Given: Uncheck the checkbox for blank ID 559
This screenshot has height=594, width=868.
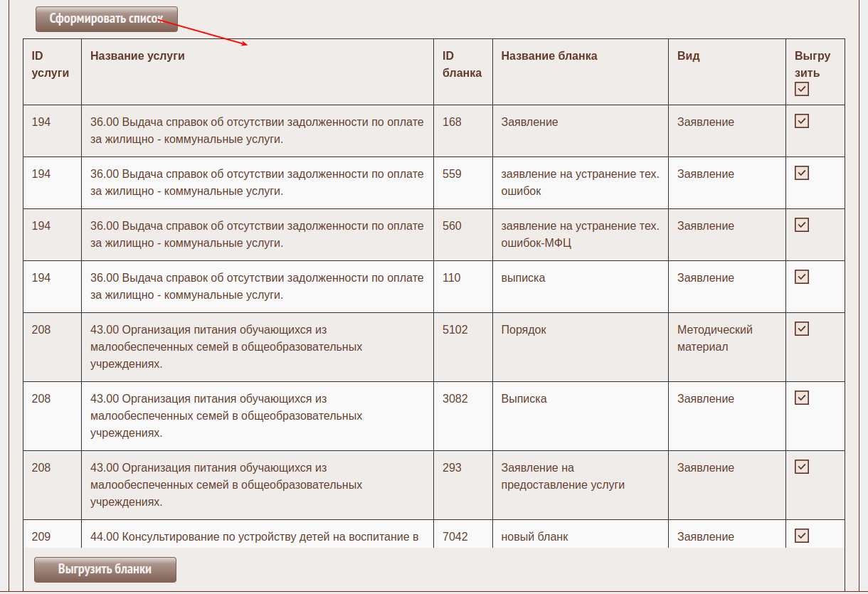Looking at the screenshot, I should tap(802, 173).
